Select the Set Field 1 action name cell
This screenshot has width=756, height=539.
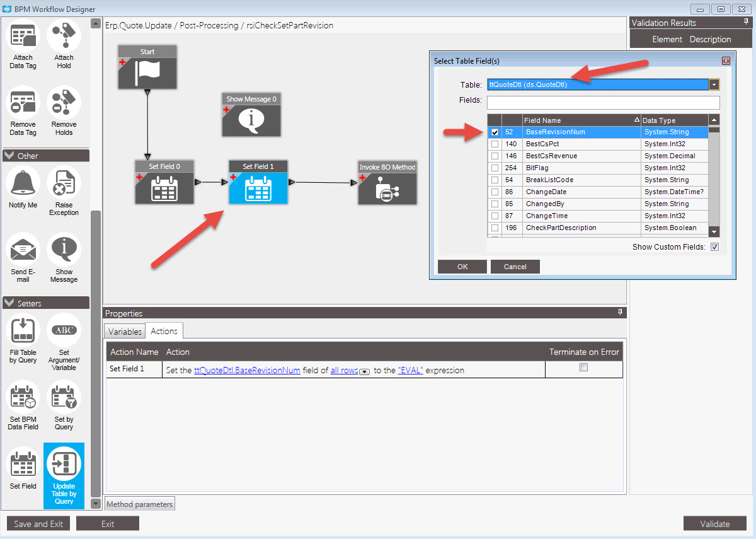point(134,369)
